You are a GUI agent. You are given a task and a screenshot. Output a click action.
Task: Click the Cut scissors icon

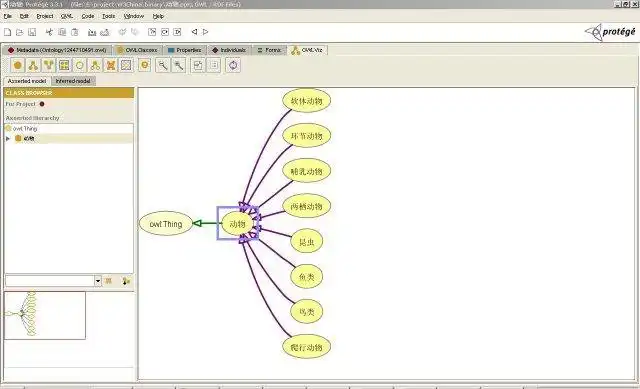(49, 32)
